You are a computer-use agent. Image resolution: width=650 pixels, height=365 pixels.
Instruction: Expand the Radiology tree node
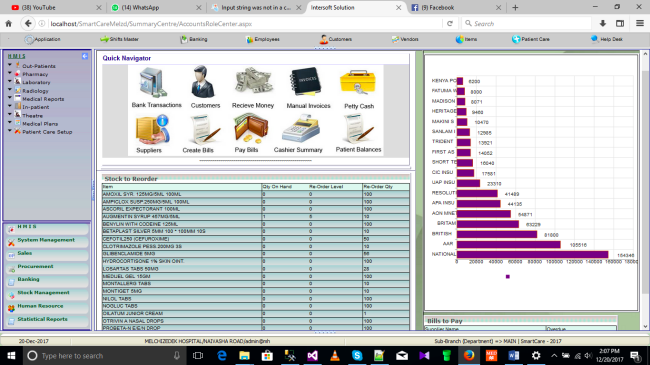pyautogui.click(x=10, y=90)
